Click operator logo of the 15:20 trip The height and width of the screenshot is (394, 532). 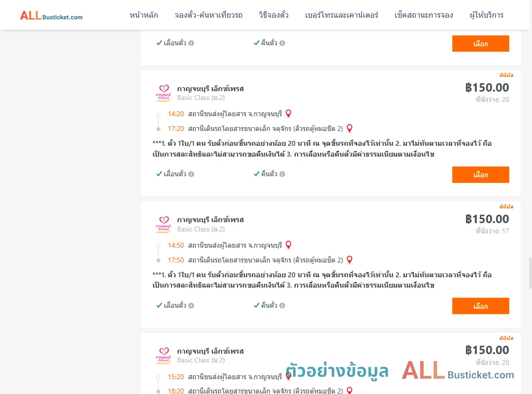164,356
